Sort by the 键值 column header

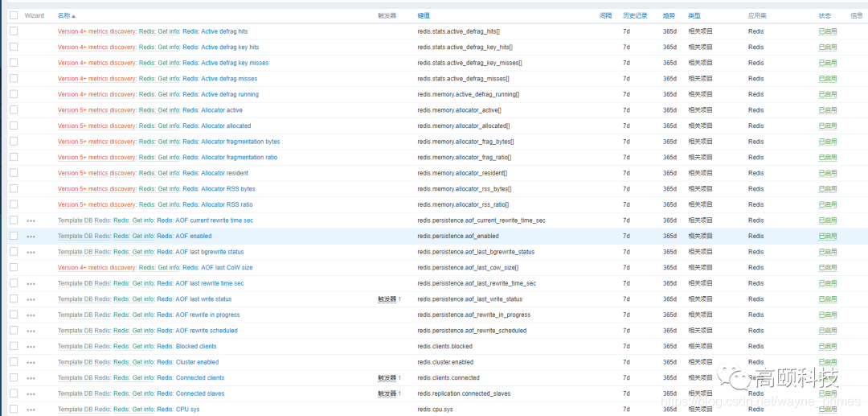click(424, 16)
